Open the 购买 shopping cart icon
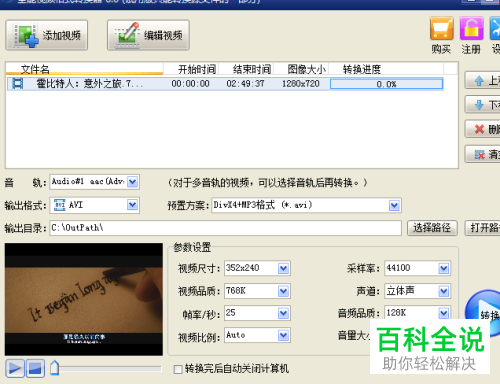 441,29
